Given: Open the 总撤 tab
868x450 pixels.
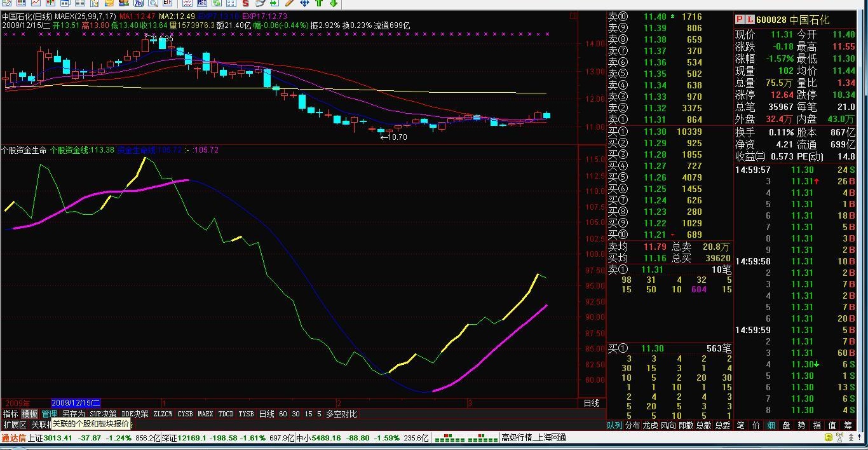Looking at the screenshot, I should coord(703,425).
